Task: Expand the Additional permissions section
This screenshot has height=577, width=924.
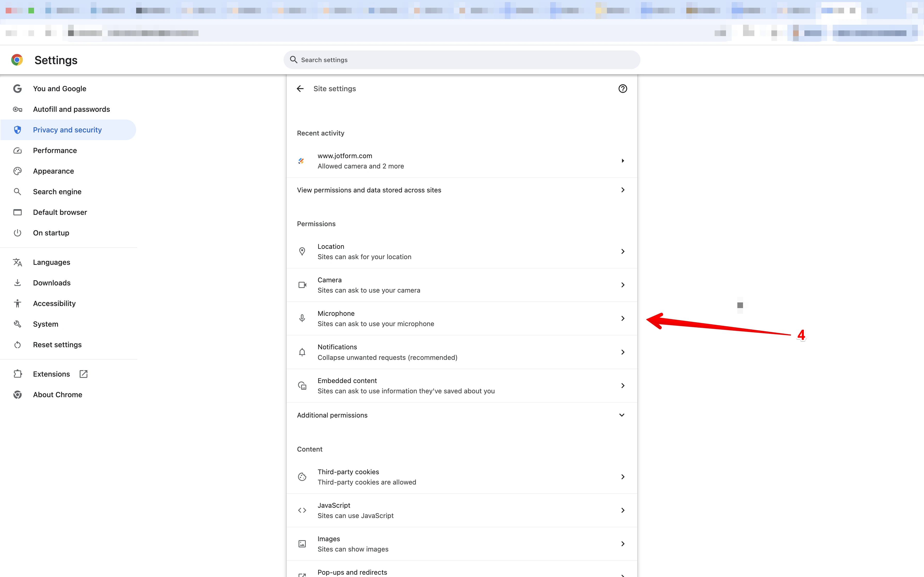Action: pos(622,415)
